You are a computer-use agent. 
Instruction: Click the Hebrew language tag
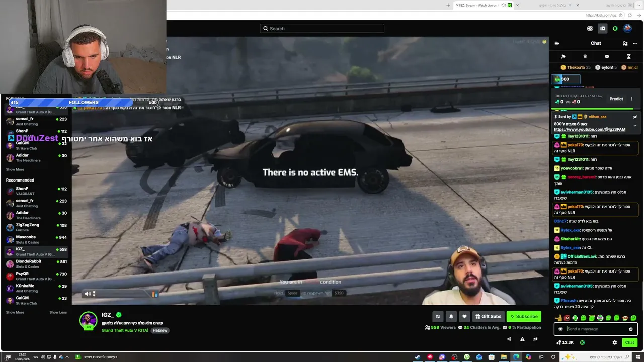pyautogui.click(x=160, y=330)
